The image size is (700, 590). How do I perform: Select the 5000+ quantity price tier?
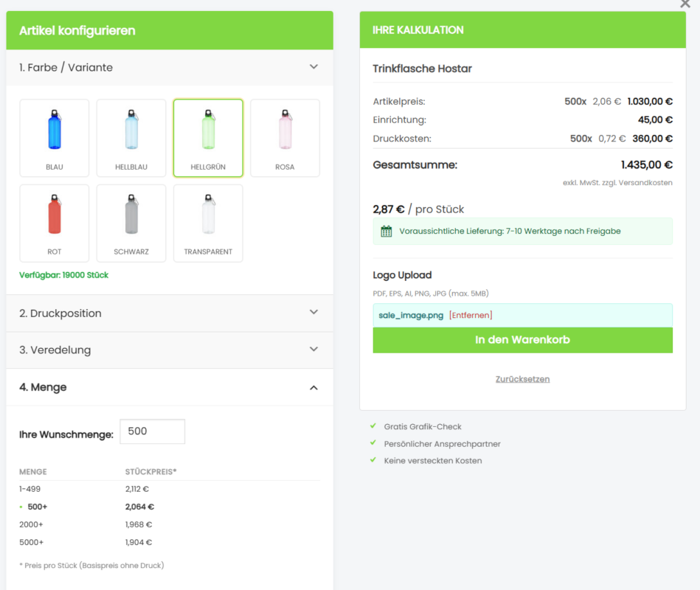tap(31, 542)
